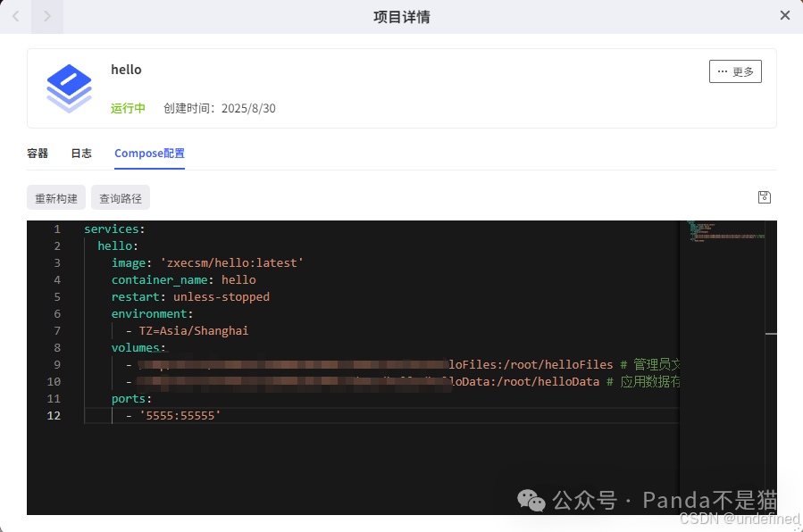Click the 重新构建 rebuild button
This screenshot has height=532, width=803.
click(x=55, y=198)
